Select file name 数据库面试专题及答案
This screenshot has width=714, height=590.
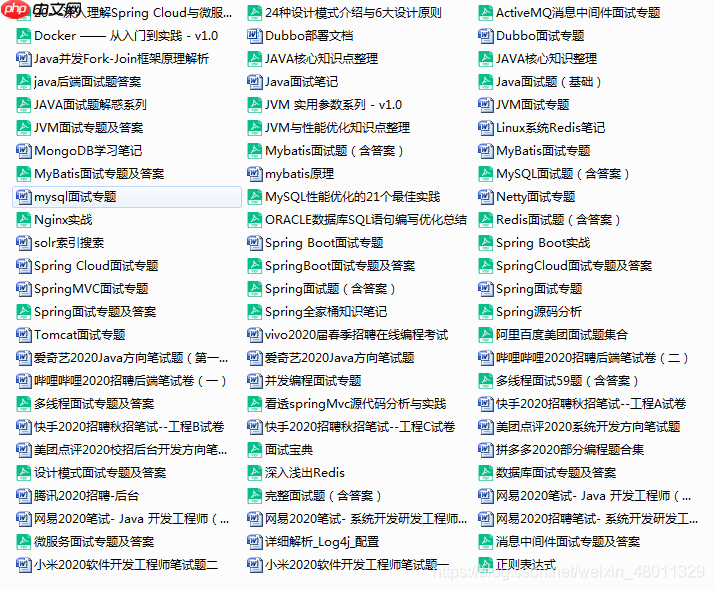[x=556, y=473]
